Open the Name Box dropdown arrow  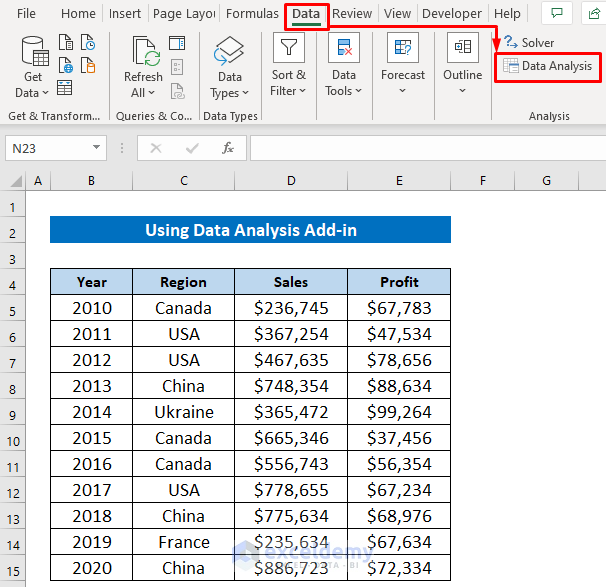[x=96, y=147]
